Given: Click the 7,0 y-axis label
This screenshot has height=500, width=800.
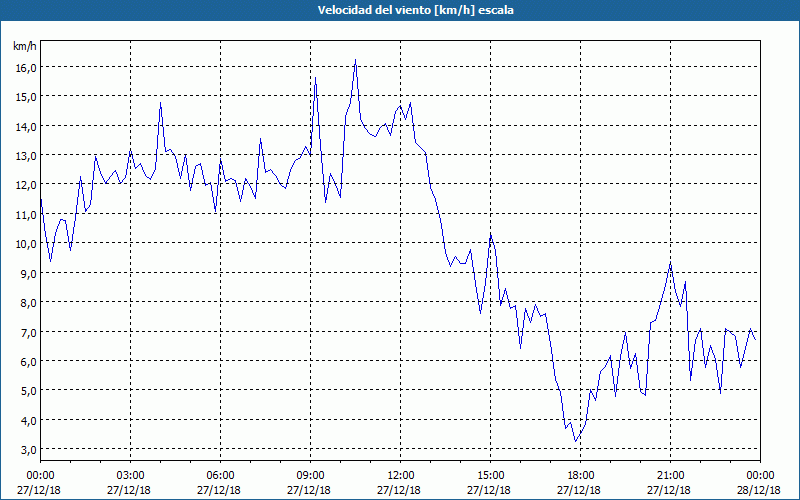Looking at the screenshot, I should [x=27, y=332].
